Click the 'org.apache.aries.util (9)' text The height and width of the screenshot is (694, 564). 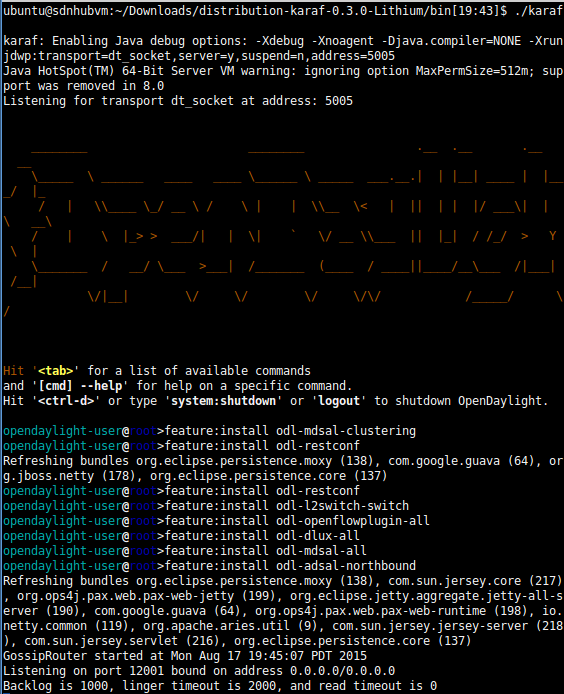pos(230,626)
